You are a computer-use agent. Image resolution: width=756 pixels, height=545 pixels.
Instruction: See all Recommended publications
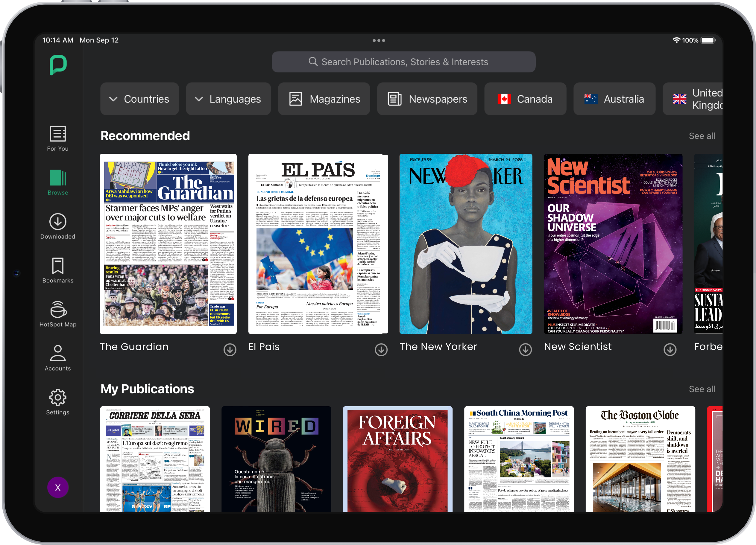click(x=702, y=136)
